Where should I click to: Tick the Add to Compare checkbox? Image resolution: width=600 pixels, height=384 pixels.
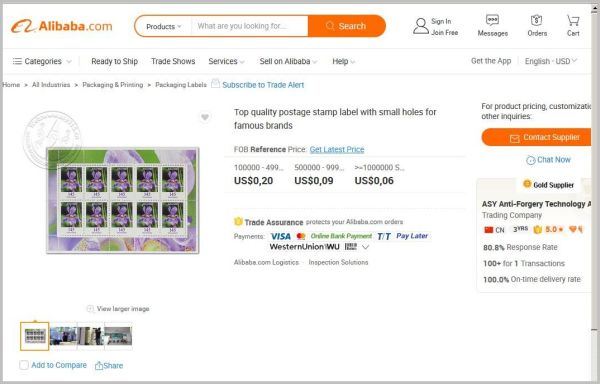click(x=24, y=365)
